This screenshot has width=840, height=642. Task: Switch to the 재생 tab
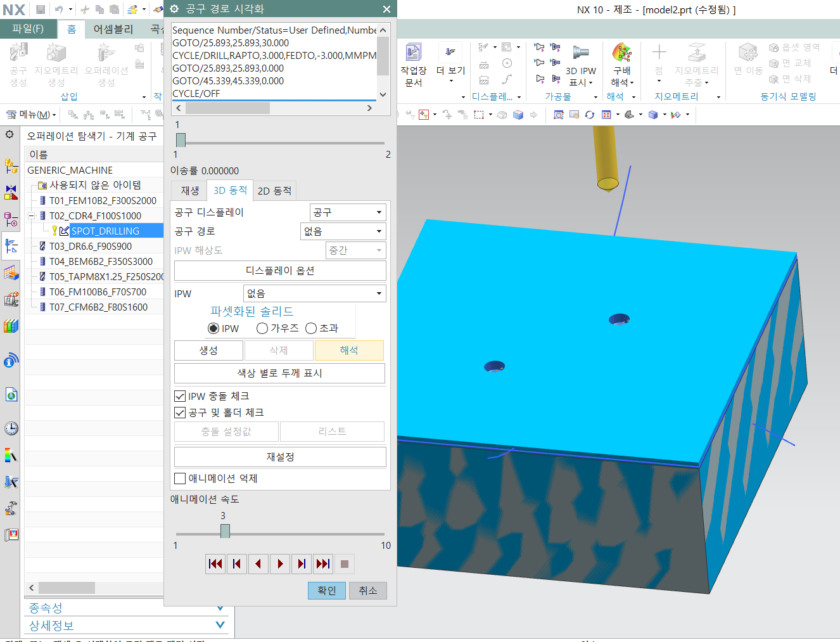tap(189, 191)
